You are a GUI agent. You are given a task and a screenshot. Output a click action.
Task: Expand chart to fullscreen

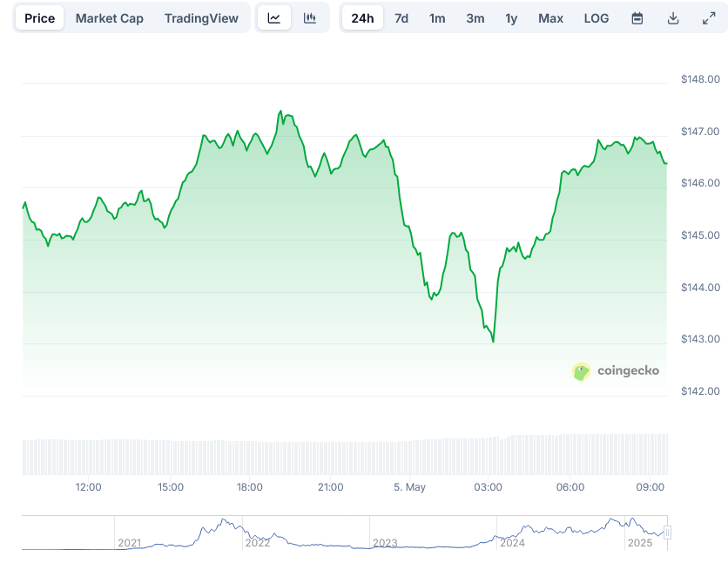[708, 18]
